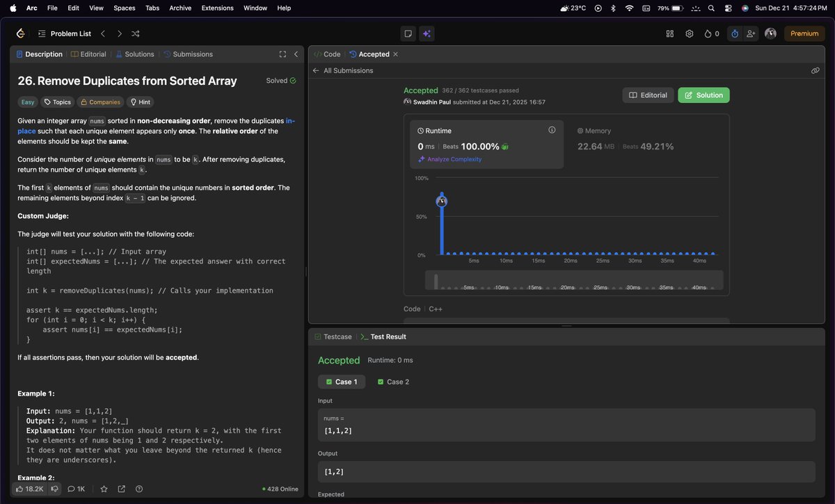
Task: Open the notes icon in top center
Action: click(408, 33)
